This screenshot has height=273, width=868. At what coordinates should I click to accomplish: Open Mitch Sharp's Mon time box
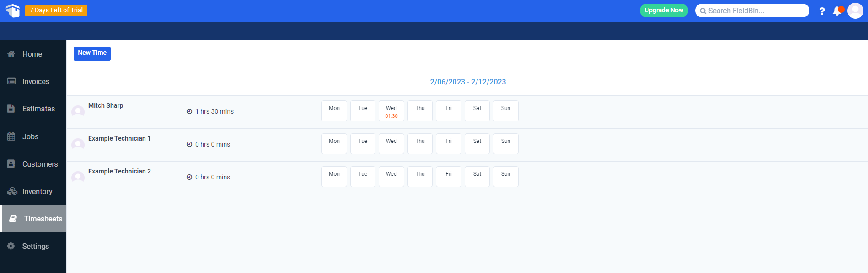(x=334, y=111)
